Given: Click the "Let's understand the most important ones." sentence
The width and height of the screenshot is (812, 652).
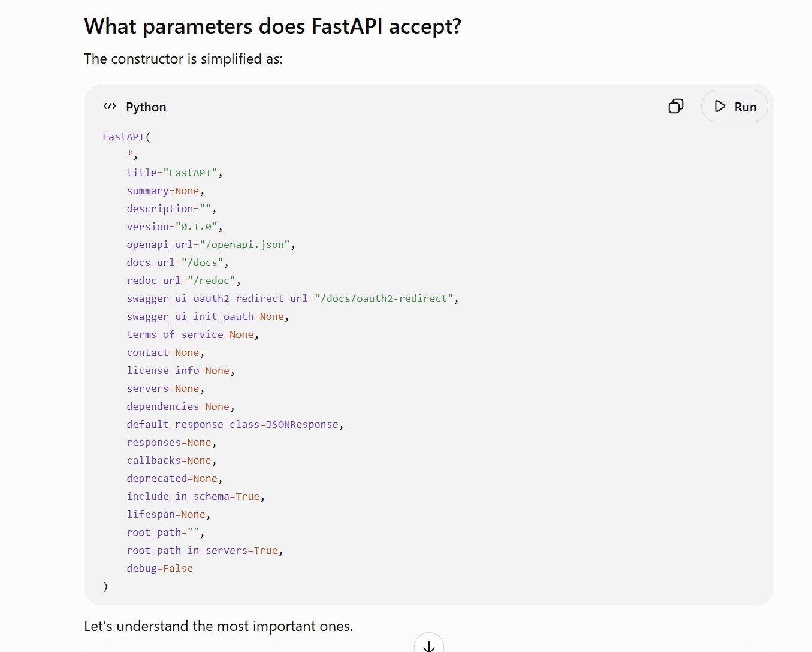Looking at the screenshot, I should 219,626.
